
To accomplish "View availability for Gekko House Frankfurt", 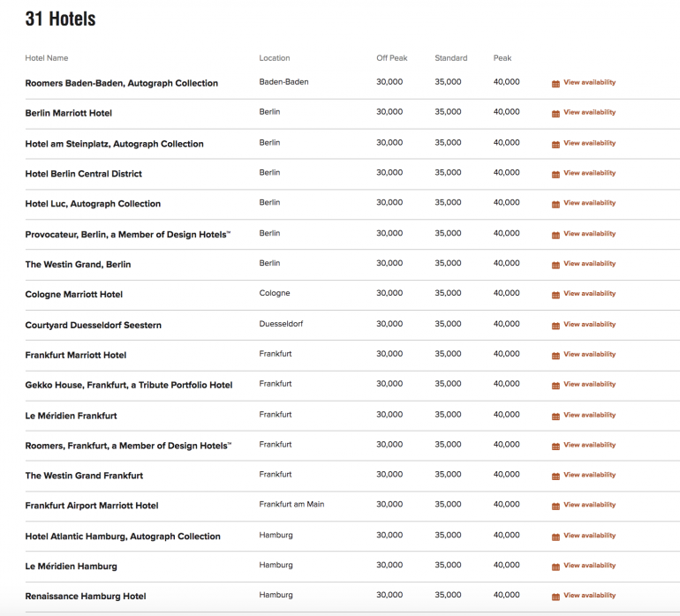I will click(x=589, y=384).
